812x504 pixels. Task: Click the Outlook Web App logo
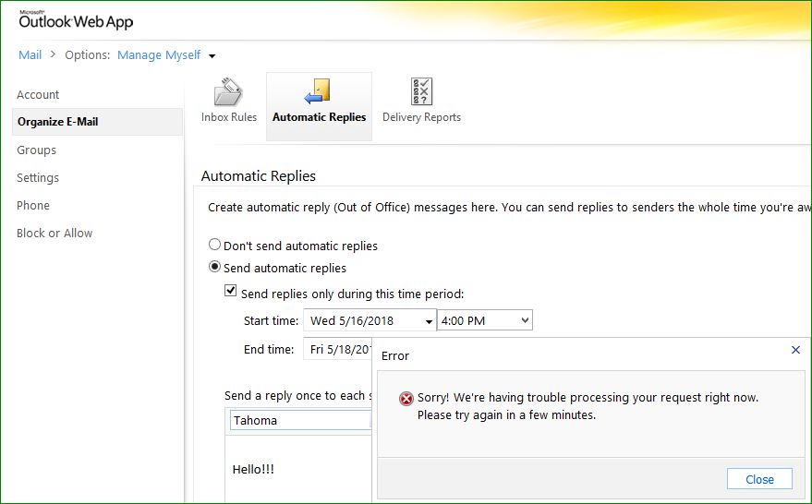click(76, 19)
